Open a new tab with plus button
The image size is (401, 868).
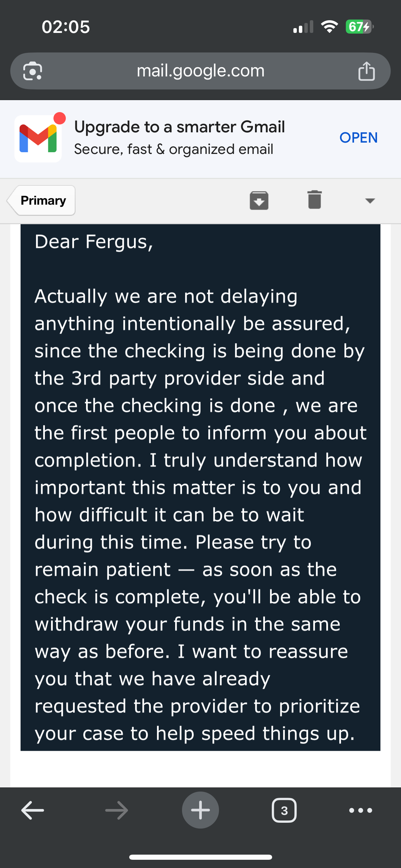tap(200, 810)
